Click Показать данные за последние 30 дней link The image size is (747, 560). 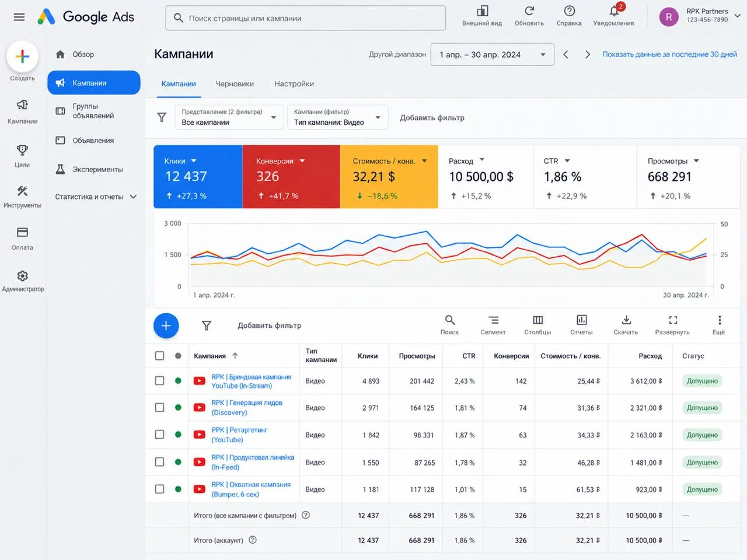click(x=670, y=54)
